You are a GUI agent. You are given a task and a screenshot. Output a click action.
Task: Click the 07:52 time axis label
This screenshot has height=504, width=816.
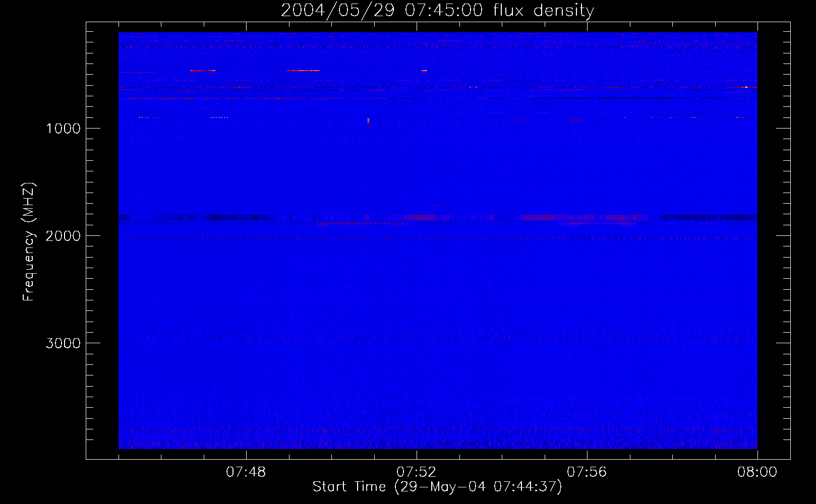click(x=416, y=472)
